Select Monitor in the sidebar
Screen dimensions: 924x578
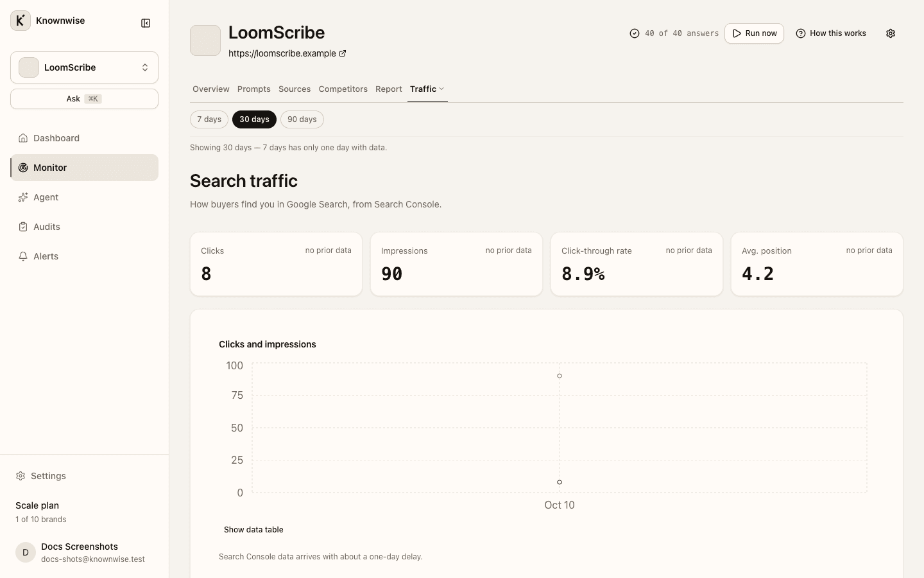[x=84, y=168]
